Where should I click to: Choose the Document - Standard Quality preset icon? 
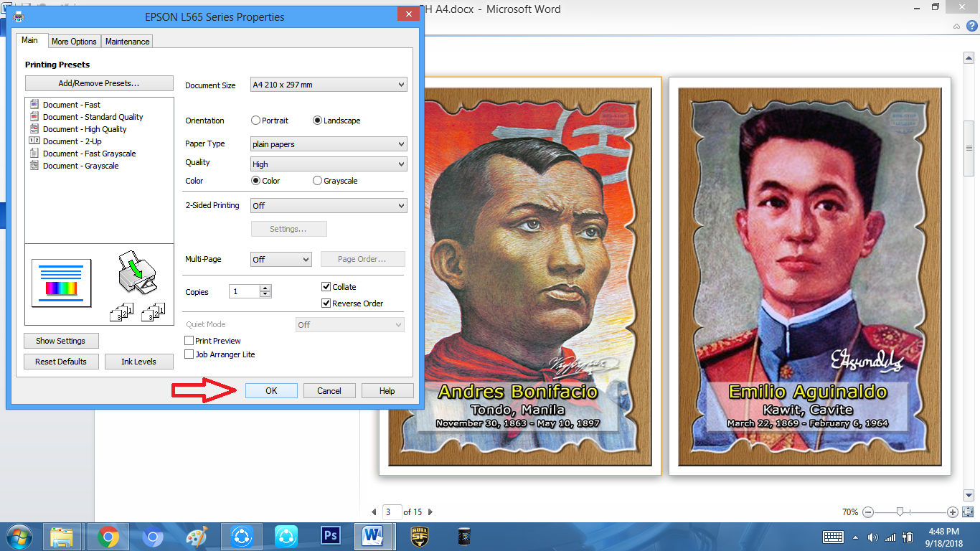[x=34, y=117]
